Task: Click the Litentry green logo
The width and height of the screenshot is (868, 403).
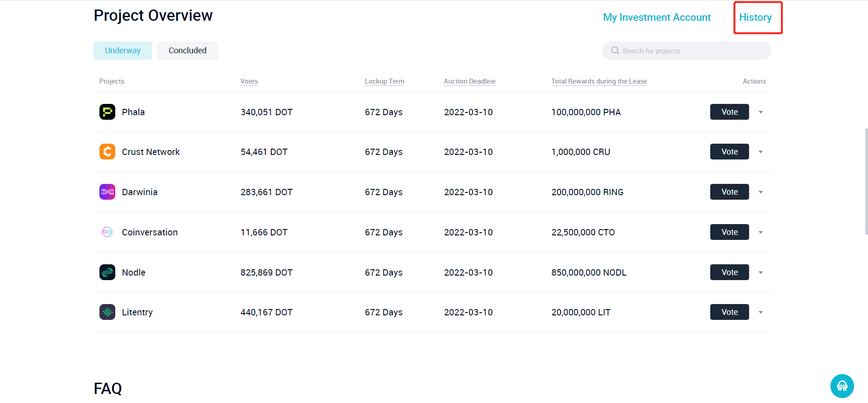Action: point(107,312)
